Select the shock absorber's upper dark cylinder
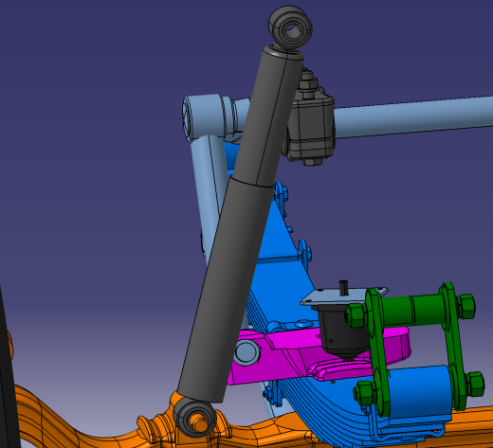The image size is (493, 448). pyautogui.click(x=268, y=116)
